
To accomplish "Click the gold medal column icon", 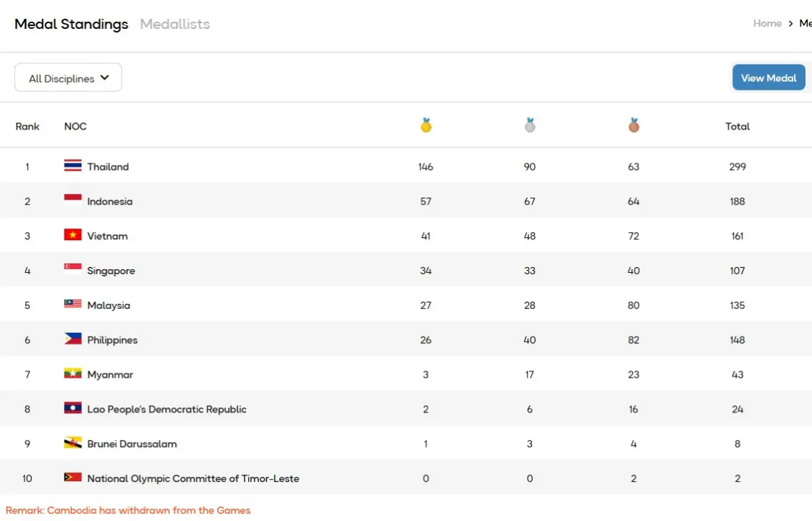I will coord(426,124).
